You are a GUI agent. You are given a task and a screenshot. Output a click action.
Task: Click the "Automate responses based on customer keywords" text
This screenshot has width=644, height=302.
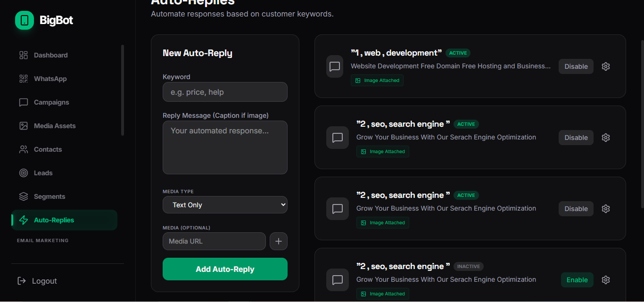coord(242,14)
